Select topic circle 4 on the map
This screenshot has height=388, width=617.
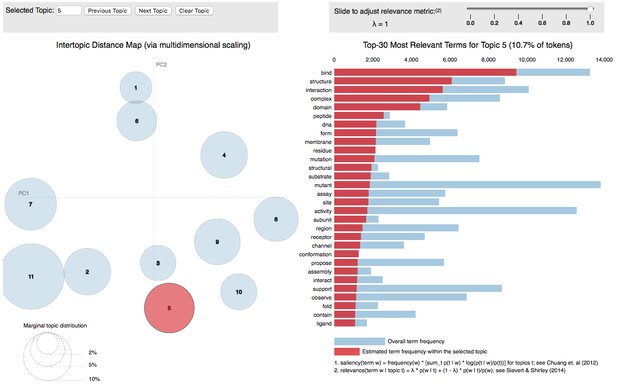(224, 155)
